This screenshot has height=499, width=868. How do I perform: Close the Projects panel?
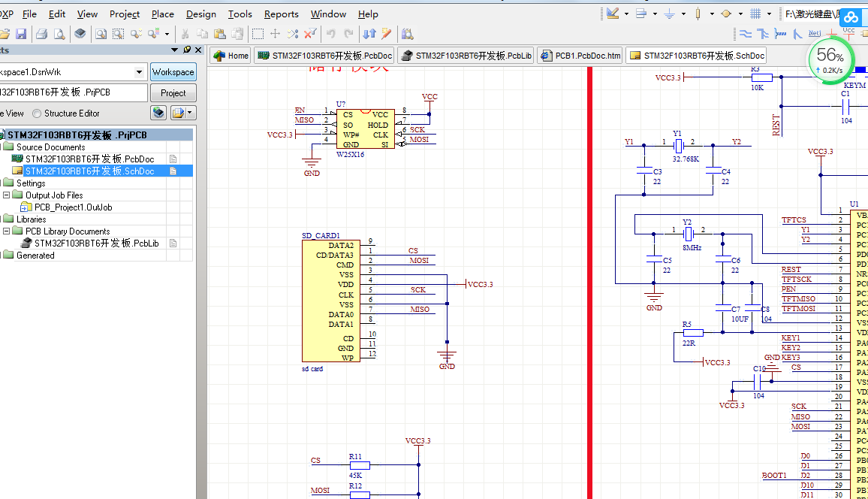(x=198, y=50)
